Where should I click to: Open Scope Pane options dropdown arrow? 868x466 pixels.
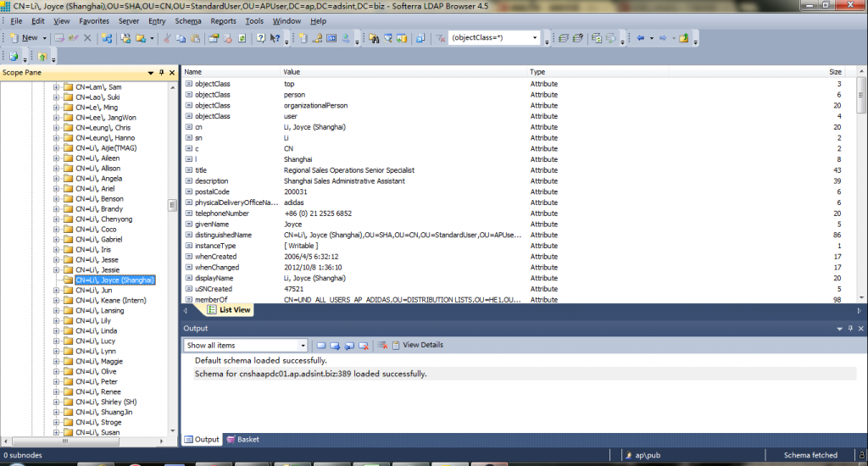(x=151, y=73)
